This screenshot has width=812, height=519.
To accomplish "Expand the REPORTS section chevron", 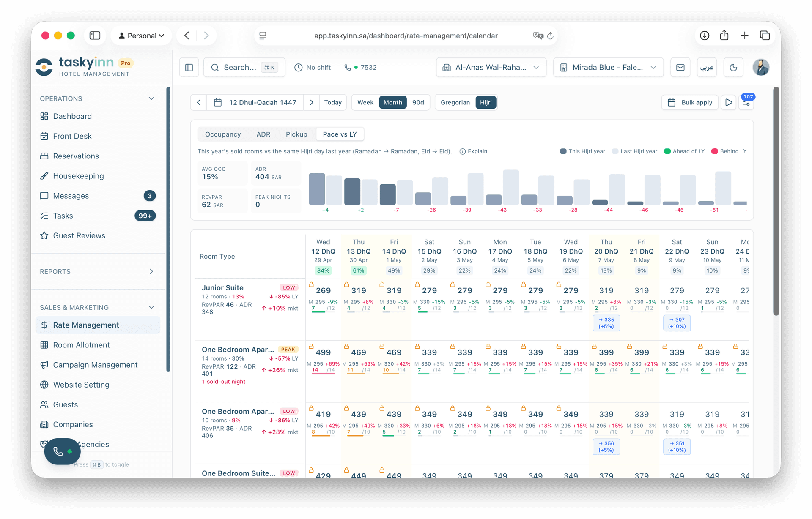I will click(151, 271).
